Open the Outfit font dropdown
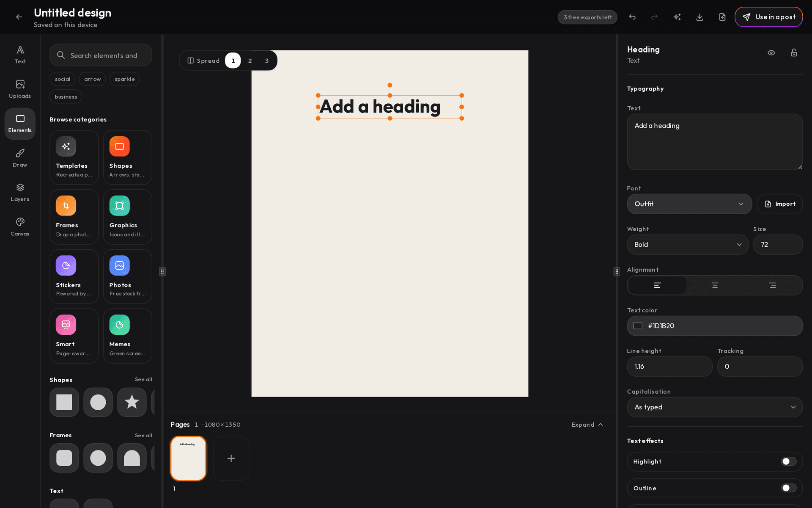The height and width of the screenshot is (508, 812). pyautogui.click(x=689, y=204)
